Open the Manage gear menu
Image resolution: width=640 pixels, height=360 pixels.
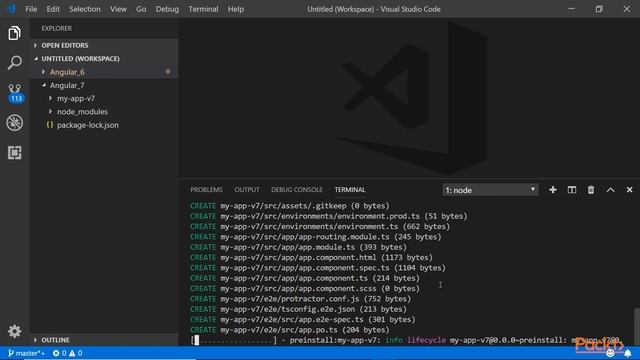[x=14, y=331]
